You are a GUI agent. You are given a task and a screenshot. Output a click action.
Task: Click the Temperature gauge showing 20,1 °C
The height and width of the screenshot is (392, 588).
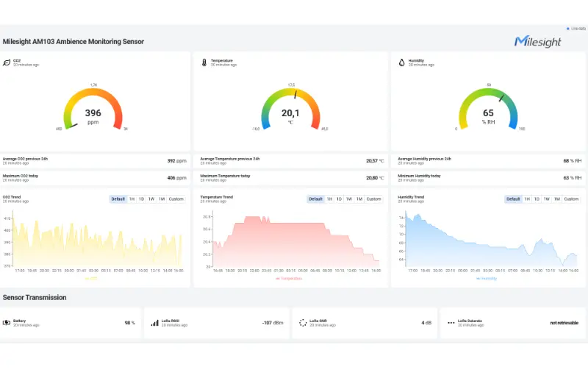click(290, 109)
